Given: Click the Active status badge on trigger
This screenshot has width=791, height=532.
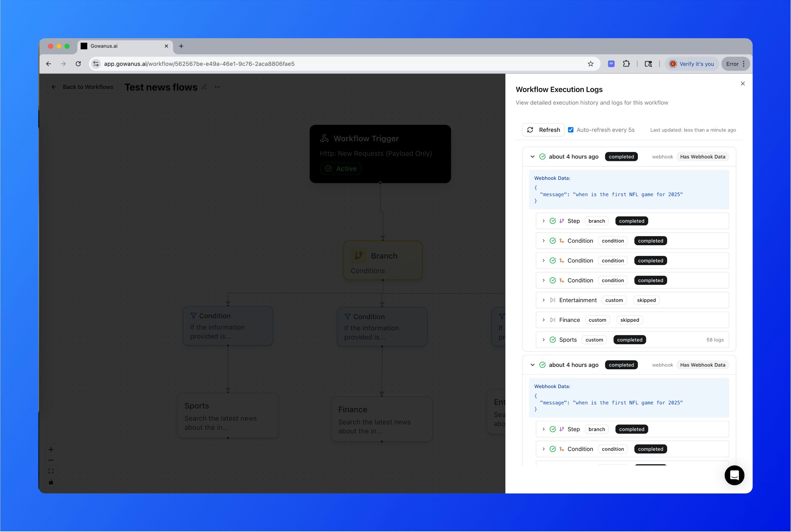Looking at the screenshot, I should click(341, 169).
